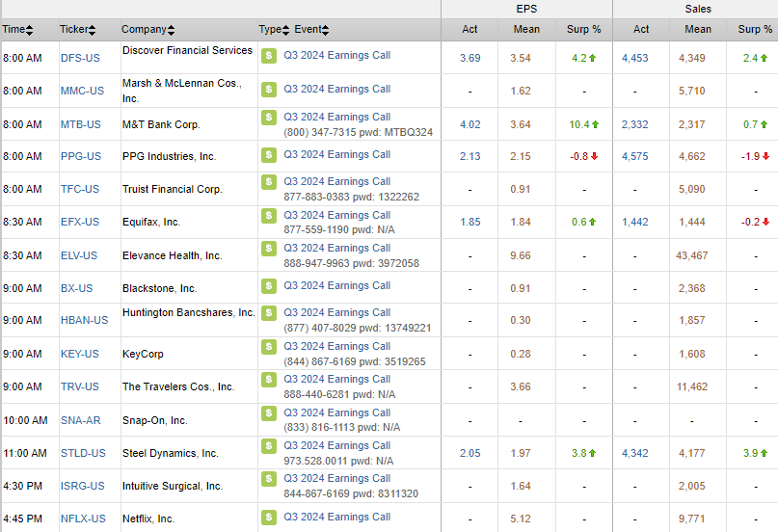Click PPG-US actual sales value 4,575
The height and width of the screenshot is (532, 778).
635,156
